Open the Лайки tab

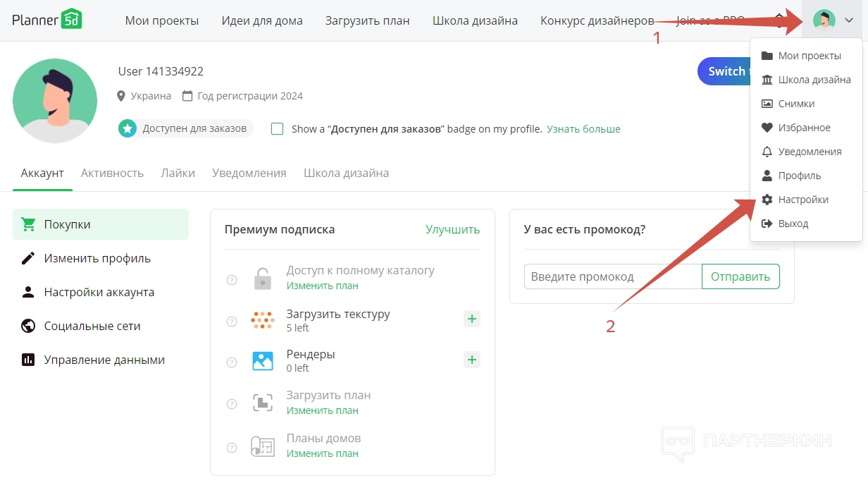click(178, 173)
